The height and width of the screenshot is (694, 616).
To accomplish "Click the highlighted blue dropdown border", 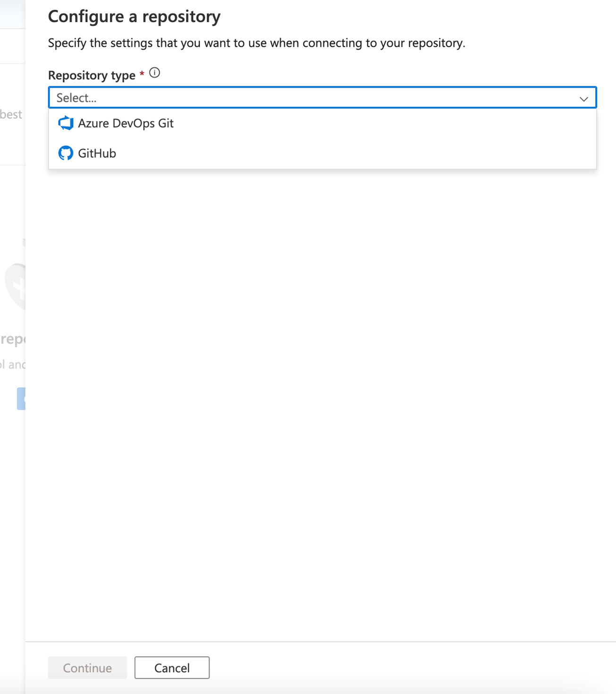I will [322, 88].
